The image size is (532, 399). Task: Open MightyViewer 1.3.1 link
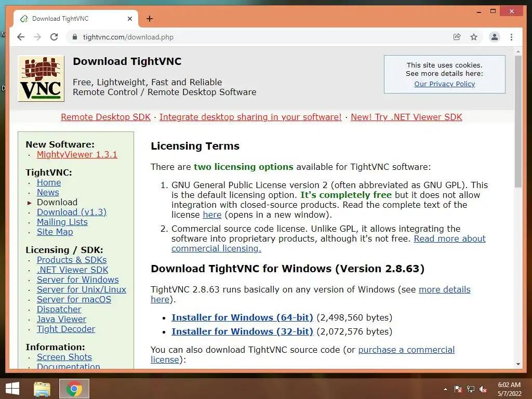click(x=77, y=154)
